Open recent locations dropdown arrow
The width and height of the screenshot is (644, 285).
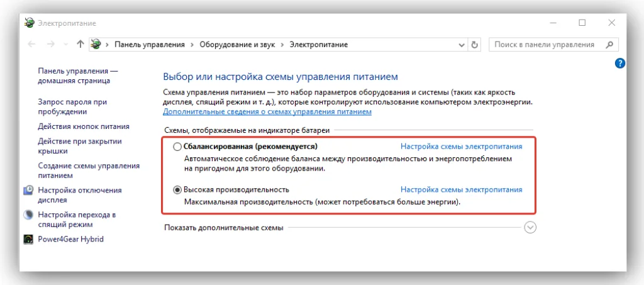click(65, 45)
